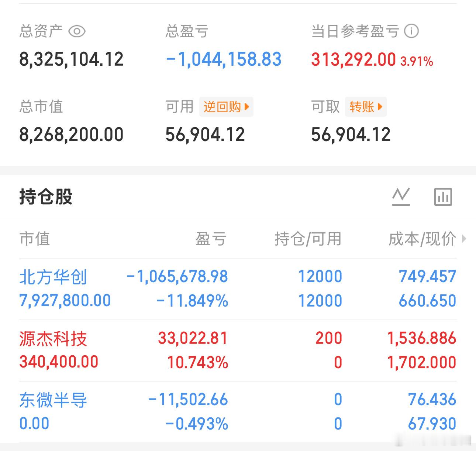Sort by 盈亏 column header
Viewport: 476px width, 451px height.
211,239
